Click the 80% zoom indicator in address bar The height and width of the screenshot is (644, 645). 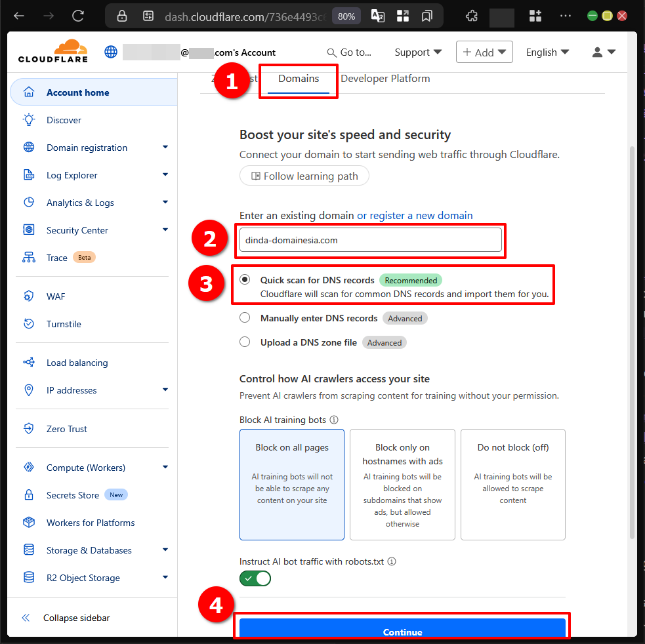click(x=346, y=16)
